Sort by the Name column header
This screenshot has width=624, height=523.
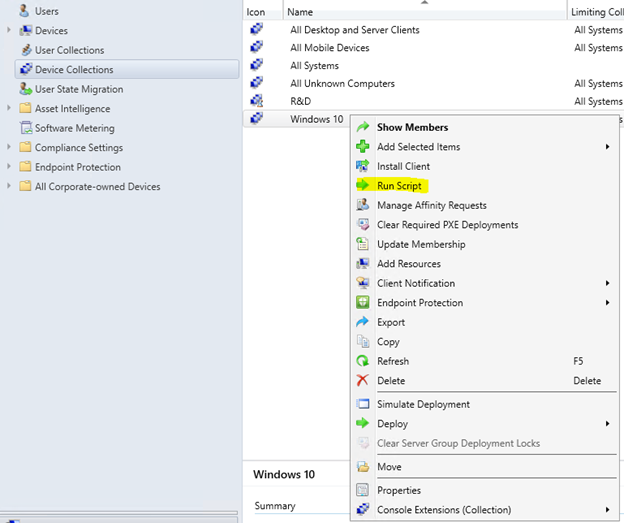pyautogui.click(x=425, y=12)
